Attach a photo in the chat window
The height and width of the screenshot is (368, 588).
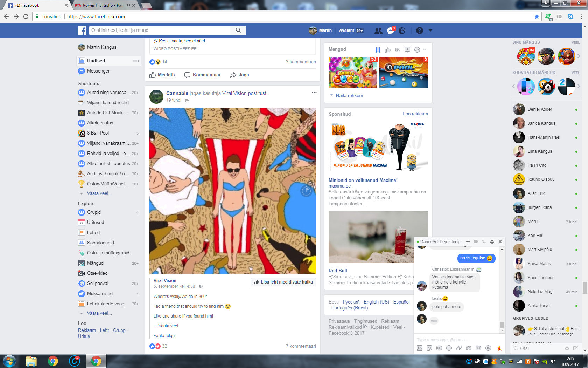coord(420,348)
